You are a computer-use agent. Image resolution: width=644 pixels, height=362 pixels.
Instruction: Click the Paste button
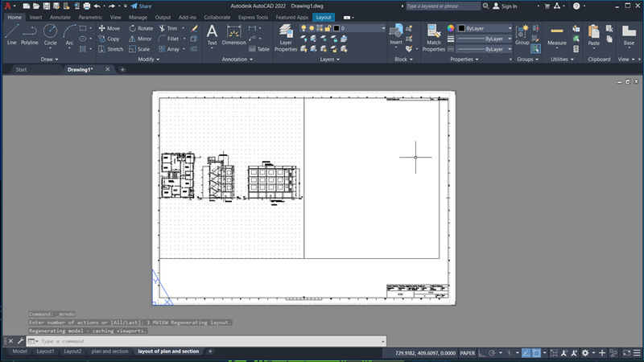coord(594,35)
